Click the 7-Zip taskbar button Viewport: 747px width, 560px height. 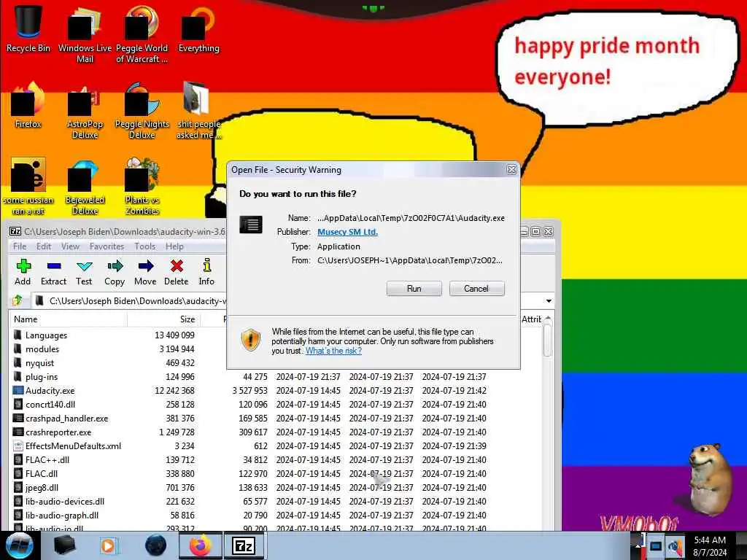tap(244, 545)
